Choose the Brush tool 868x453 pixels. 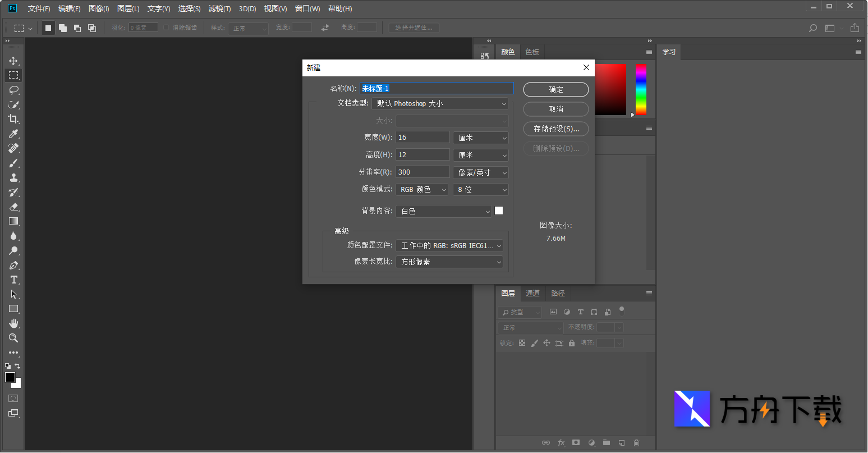tap(12, 163)
